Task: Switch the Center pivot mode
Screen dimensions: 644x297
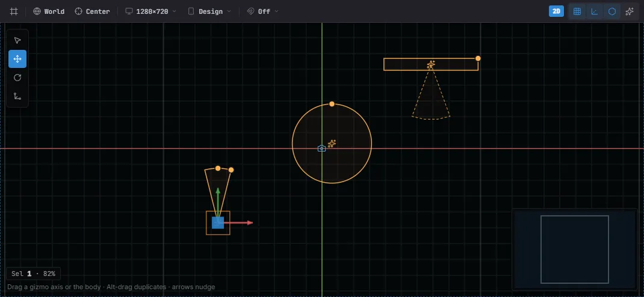Action: [x=93, y=11]
